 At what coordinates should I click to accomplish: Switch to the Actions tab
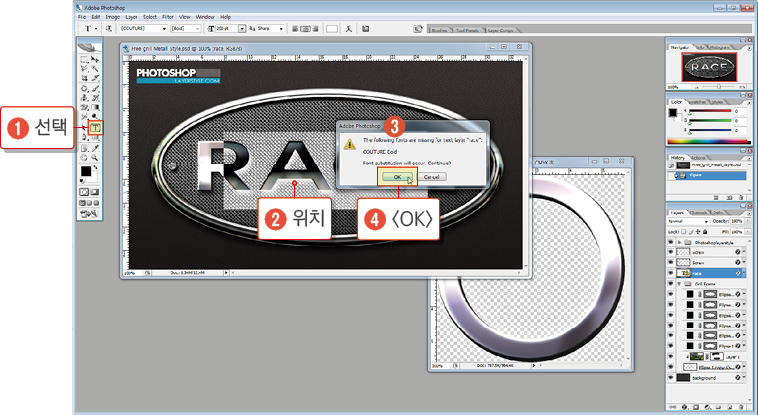[698, 158]
